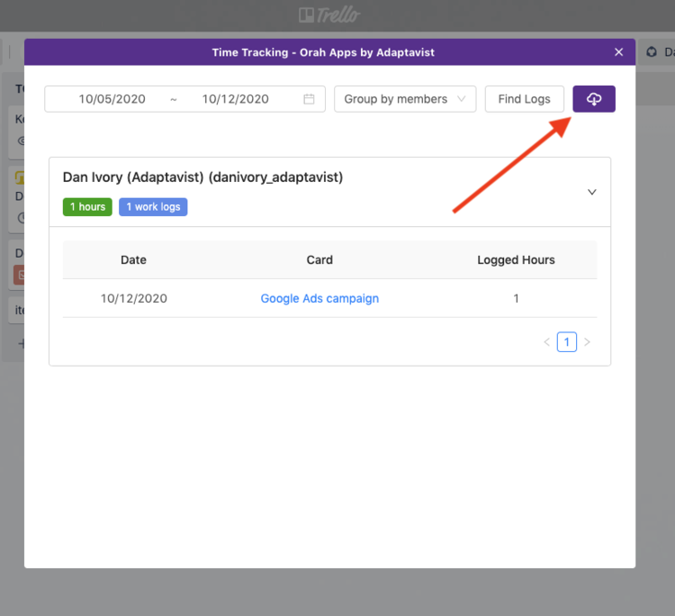Collapse Dan Ivory's work log panel

592,192
